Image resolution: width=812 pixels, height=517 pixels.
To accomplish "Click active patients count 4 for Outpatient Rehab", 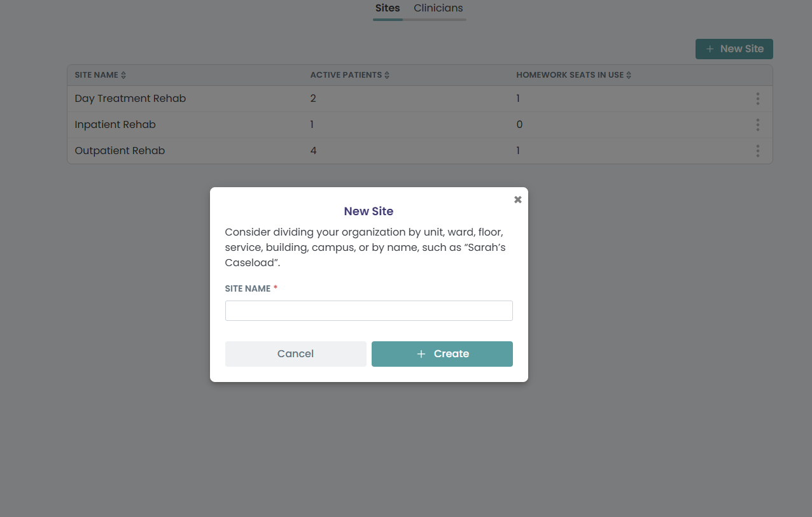I will tap(314, 151).
